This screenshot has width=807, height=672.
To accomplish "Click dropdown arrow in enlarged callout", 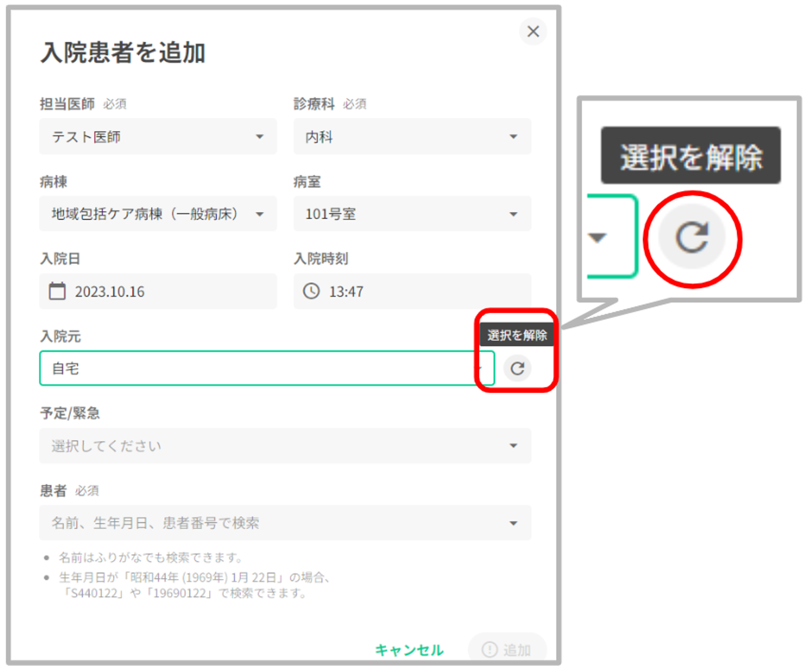I will coord(597,237).
